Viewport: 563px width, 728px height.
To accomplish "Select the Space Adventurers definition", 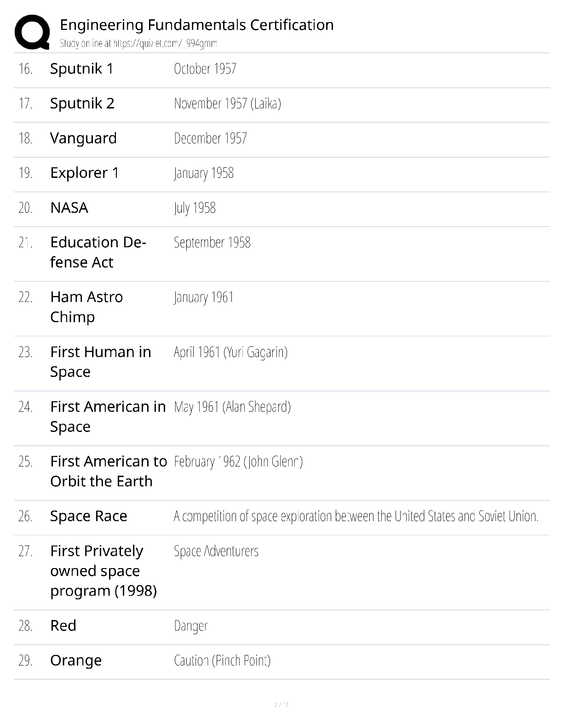I will tap(216, 551).
